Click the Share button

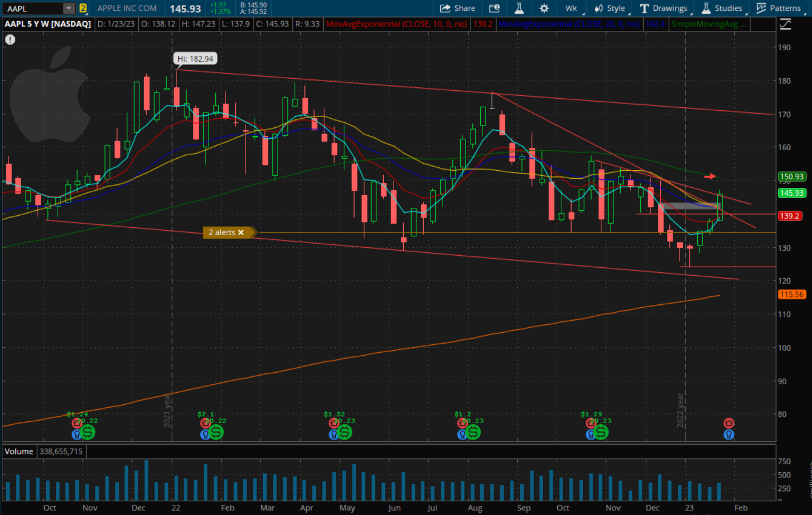(457, 8)
